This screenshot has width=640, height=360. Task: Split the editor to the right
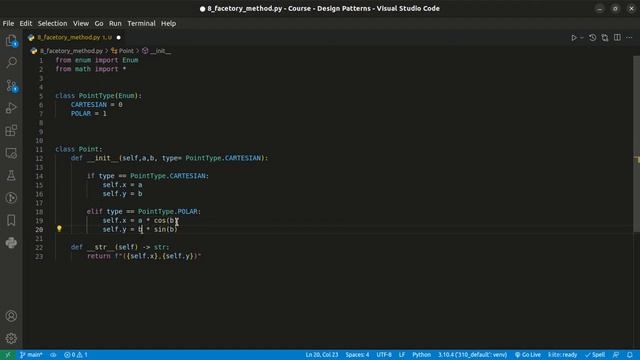[x=617, y=38]
